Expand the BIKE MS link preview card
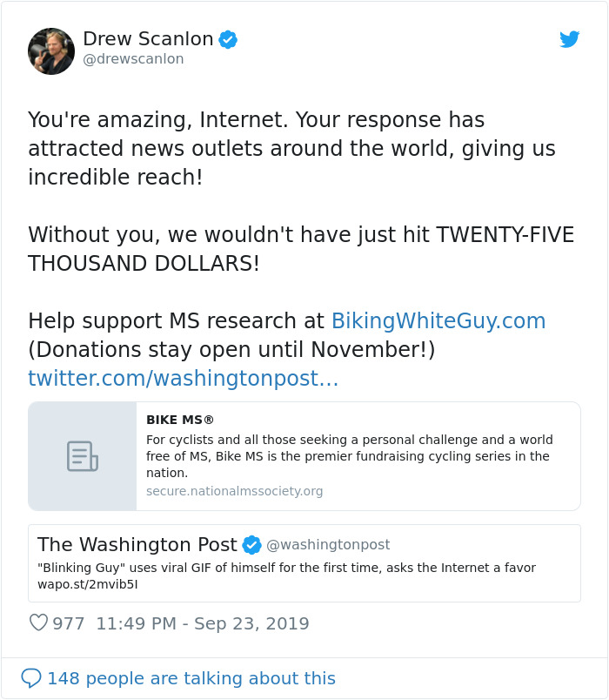This screenshot has height=700, width=609. click(304, 455)
